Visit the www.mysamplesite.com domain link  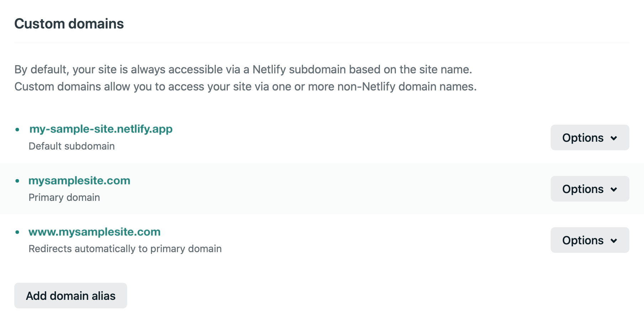click(94, 232)
